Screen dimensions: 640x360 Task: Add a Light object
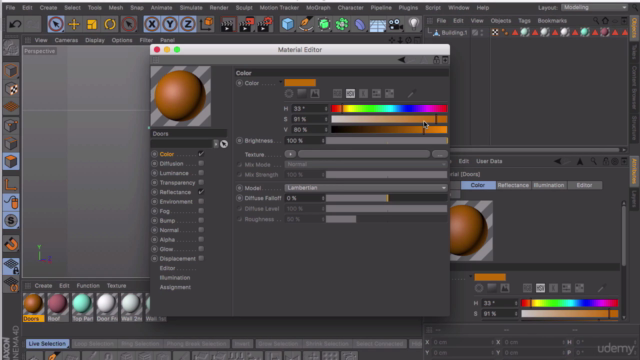point(414,24)
